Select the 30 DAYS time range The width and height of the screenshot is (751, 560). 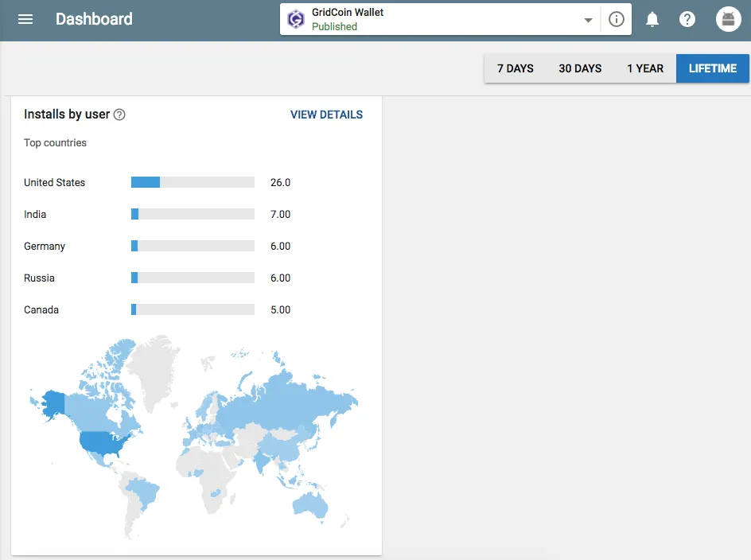[580, 68]
